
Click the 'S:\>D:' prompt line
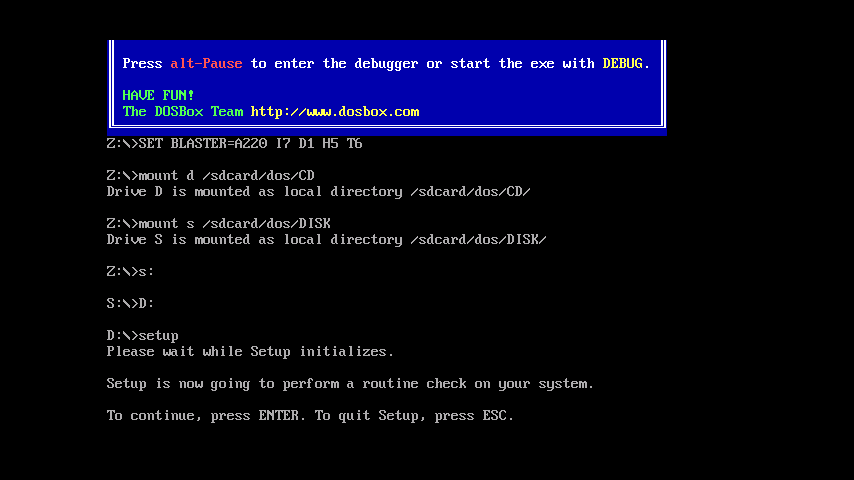point(131,303)
